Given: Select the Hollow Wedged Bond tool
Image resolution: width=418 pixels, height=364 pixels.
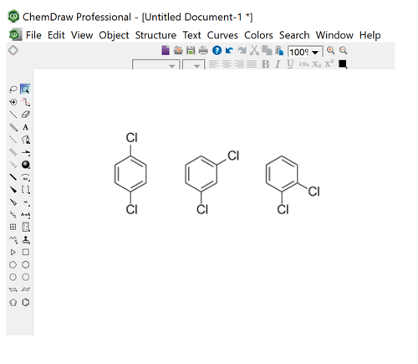Looking at the screenshot, I should (x=13, y=202).
